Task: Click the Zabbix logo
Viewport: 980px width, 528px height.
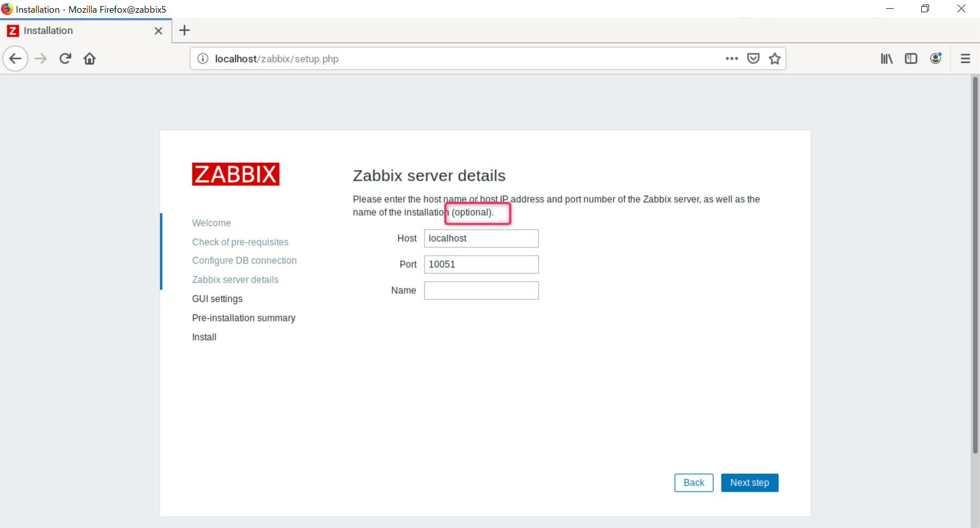Action: 235,174
